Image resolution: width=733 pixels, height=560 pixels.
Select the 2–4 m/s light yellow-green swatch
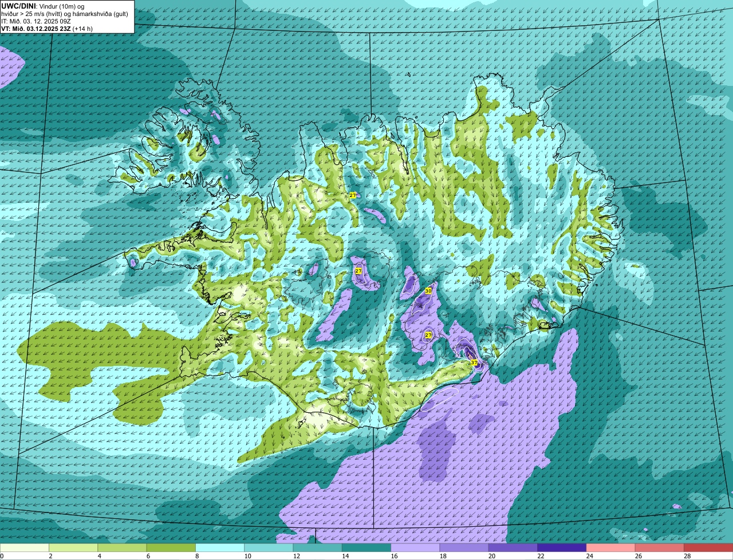(x=73, y=548)
